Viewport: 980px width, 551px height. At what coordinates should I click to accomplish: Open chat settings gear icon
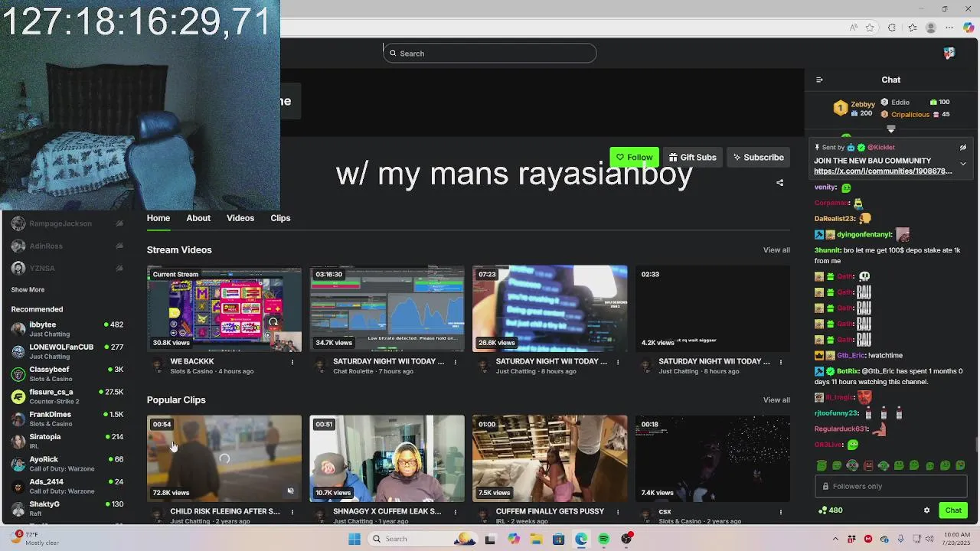pos(926,510)
